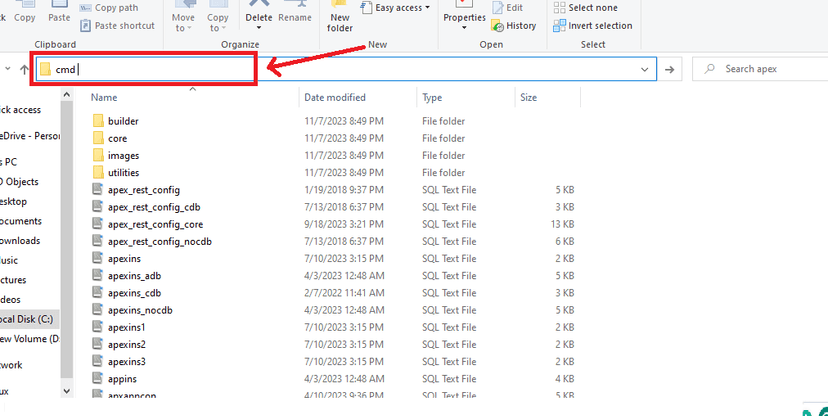Click the go-to arrow right of address bar

tap(670, 69)
